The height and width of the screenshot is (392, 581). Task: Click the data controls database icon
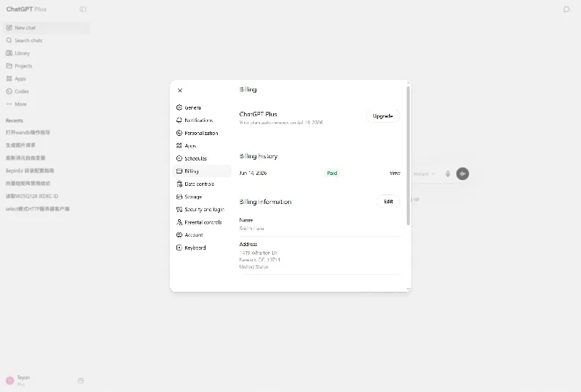(179, 184)
